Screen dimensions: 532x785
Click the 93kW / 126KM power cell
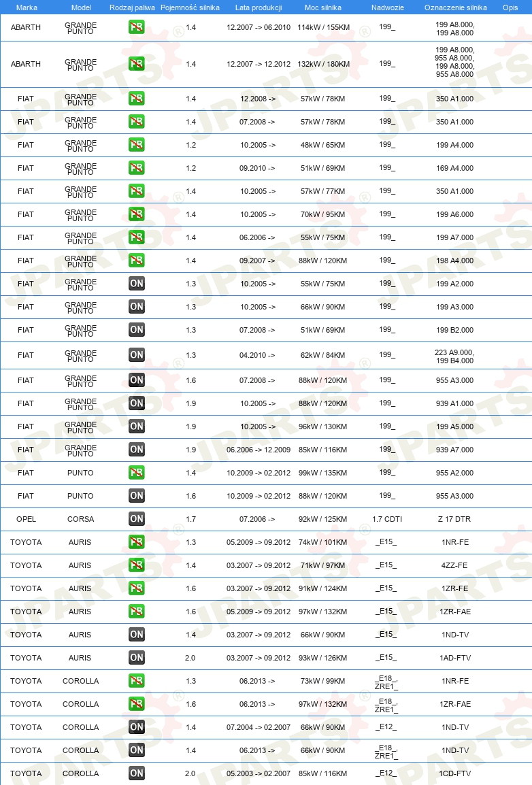tap(322, 658)
